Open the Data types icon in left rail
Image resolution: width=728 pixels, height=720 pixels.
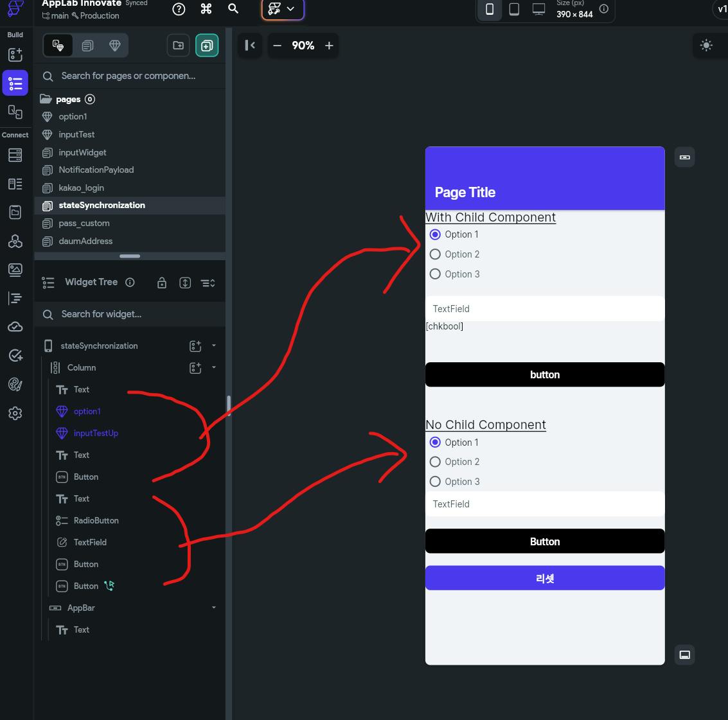click(x=15, y=184)
